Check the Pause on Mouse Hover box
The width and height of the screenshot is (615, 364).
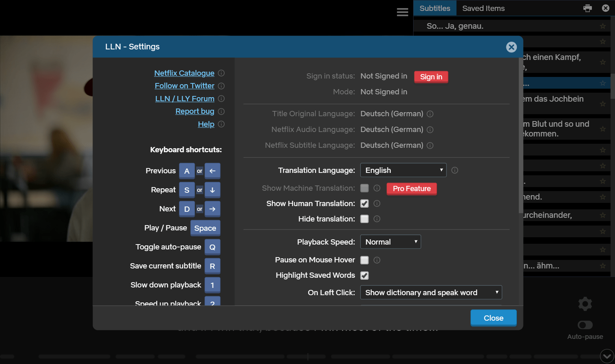pos(364,260)
